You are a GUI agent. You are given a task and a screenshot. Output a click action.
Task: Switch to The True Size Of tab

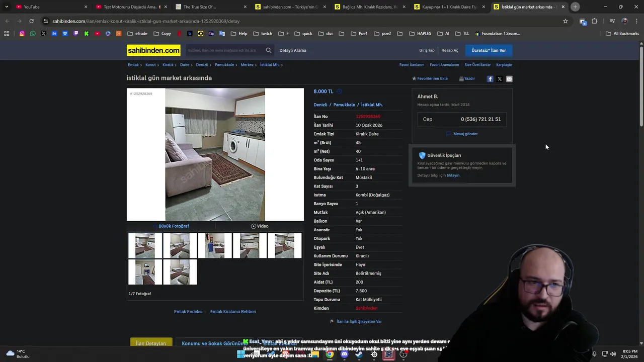pos(210,7)
